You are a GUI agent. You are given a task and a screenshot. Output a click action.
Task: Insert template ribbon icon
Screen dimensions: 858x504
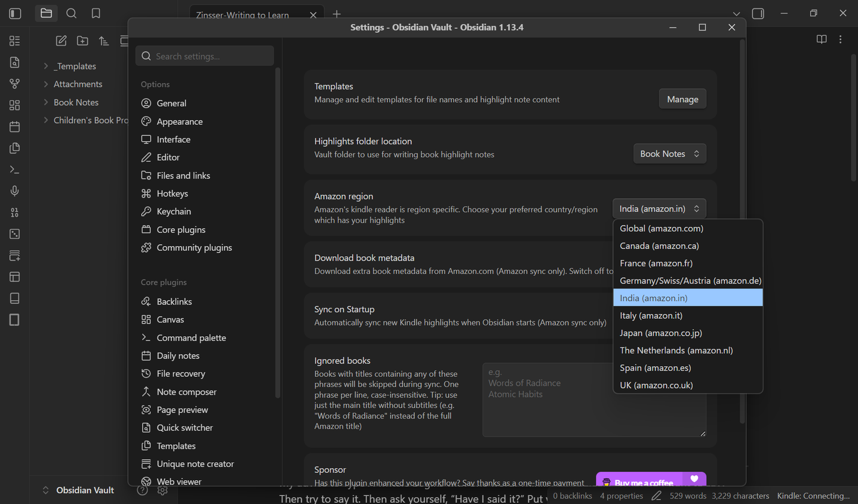click(x=15, y=148)
